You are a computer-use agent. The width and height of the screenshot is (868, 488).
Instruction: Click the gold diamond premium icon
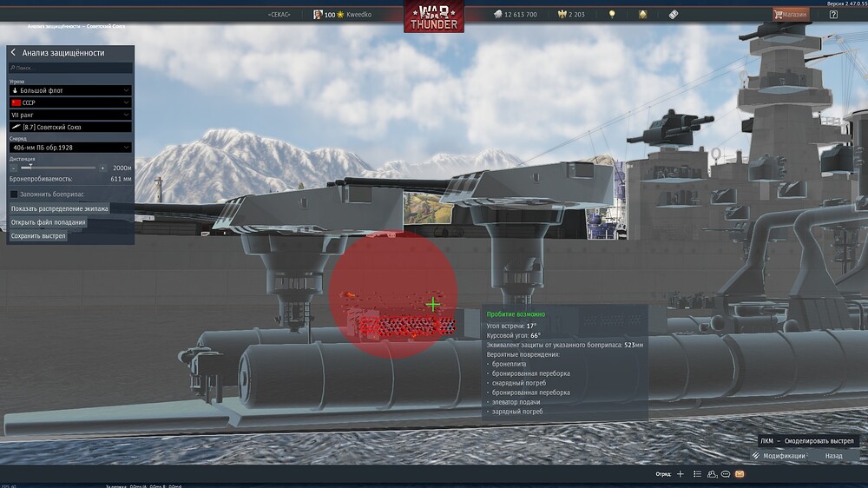click(642, 15)
